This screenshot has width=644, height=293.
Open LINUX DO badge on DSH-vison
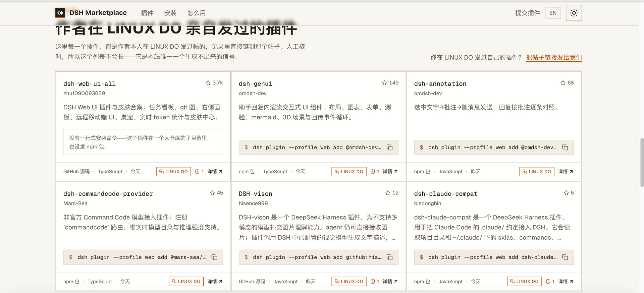(349, 281)
